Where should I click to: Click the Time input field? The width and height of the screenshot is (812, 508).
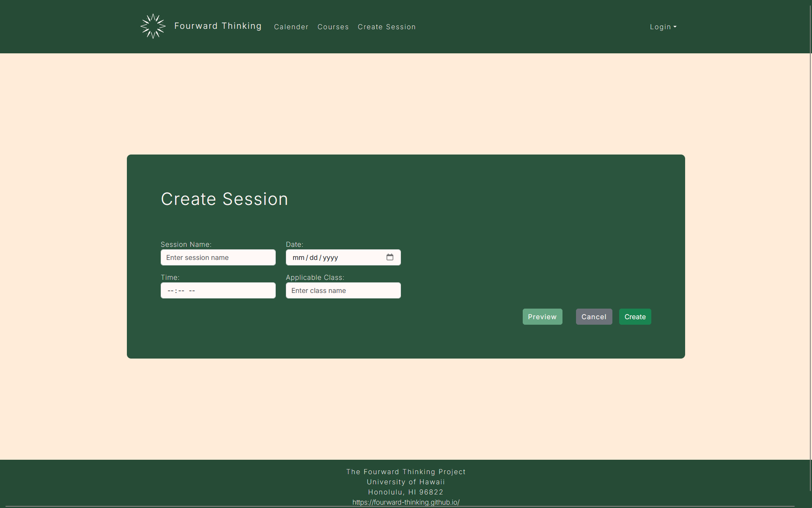coord(218,290)
